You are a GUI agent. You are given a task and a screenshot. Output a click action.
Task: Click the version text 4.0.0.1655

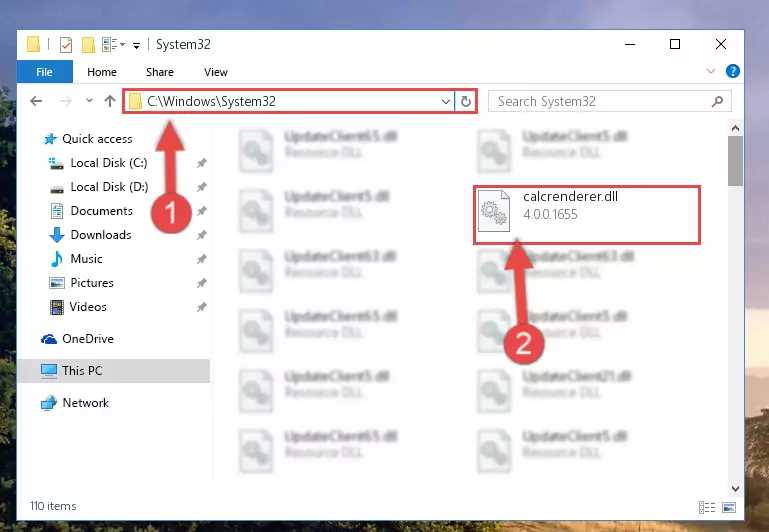pos(550,215)
